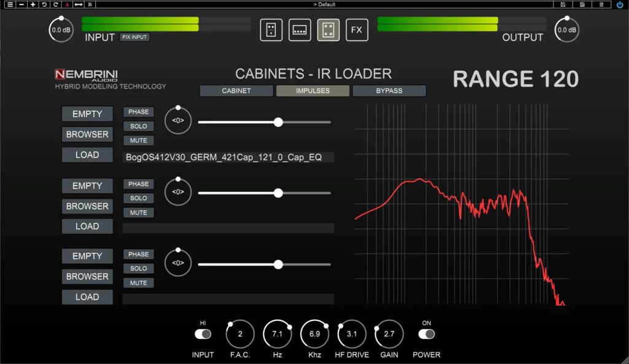Click the red frequency response graph

point(461,204)
